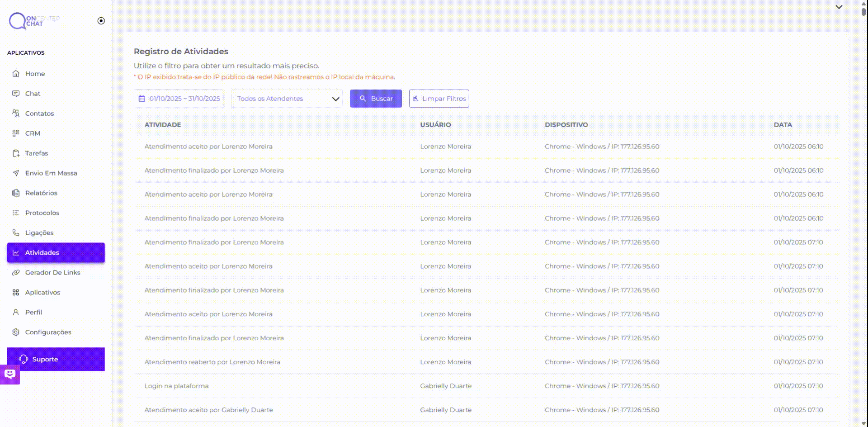Open Tarefas using the clipboard icon

[16, 153]
